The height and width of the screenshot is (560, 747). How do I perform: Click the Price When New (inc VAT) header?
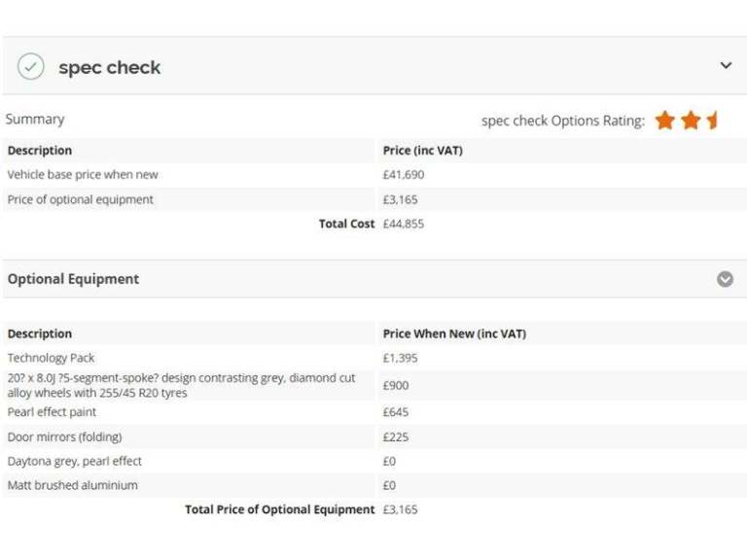click(454, 333)
